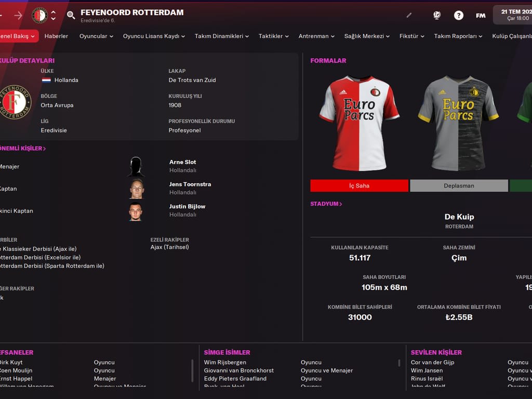The image size is (532, 399).
Task: Open Arne Slot's profile
Action: [182, 162]
